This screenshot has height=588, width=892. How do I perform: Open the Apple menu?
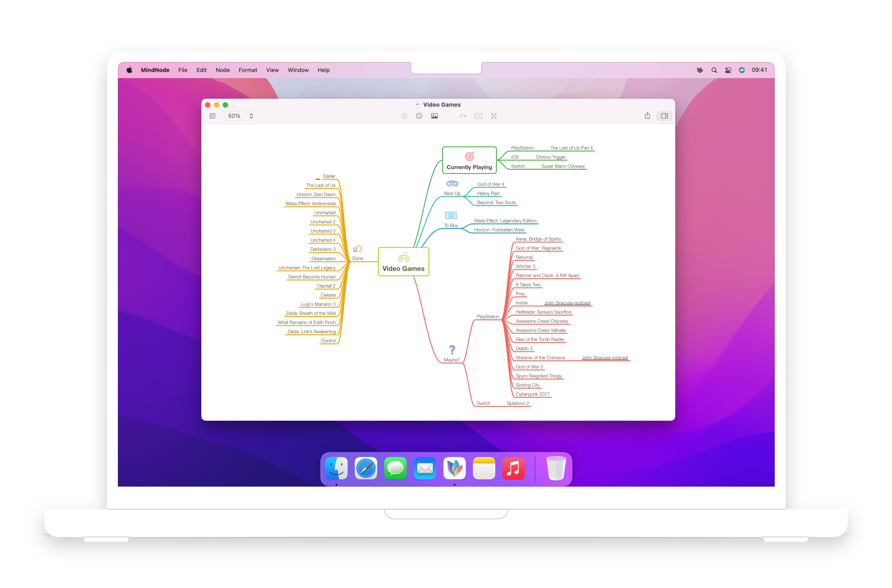click(x=129, y=70)
